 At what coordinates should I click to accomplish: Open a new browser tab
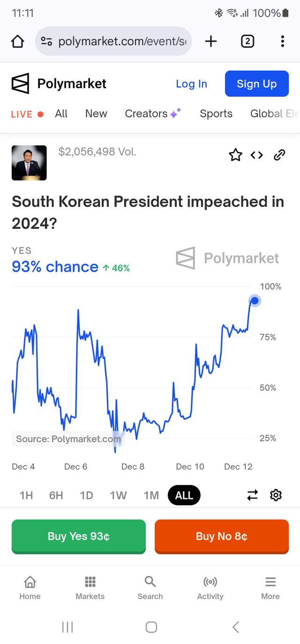click(x=211, y=41)
